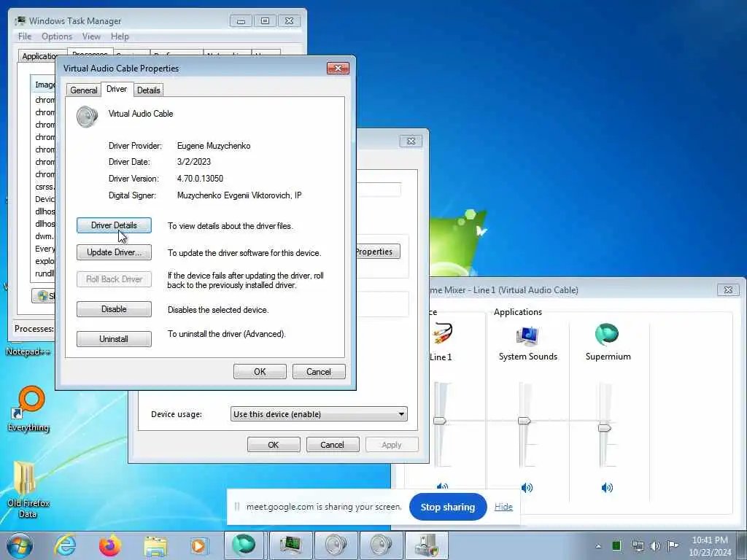747x560 pixels.
Task: Click Stop sharing for meet.google.com
Action: coord(448,507)
